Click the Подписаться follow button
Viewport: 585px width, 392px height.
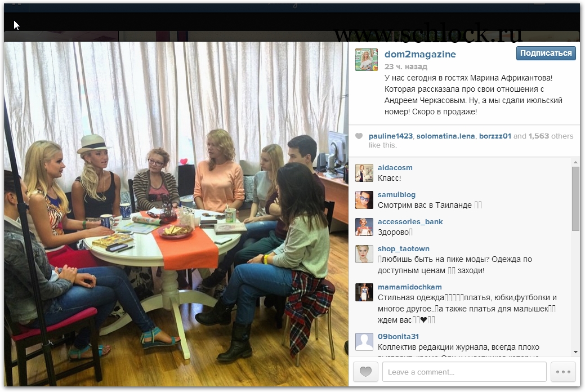click(x=546, y=53)
